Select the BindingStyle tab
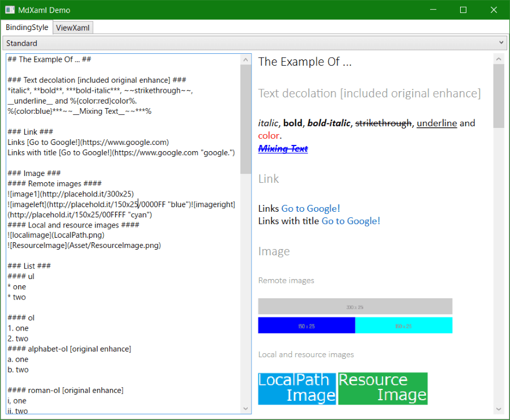510x420 pixels. (x=27, y=27)
